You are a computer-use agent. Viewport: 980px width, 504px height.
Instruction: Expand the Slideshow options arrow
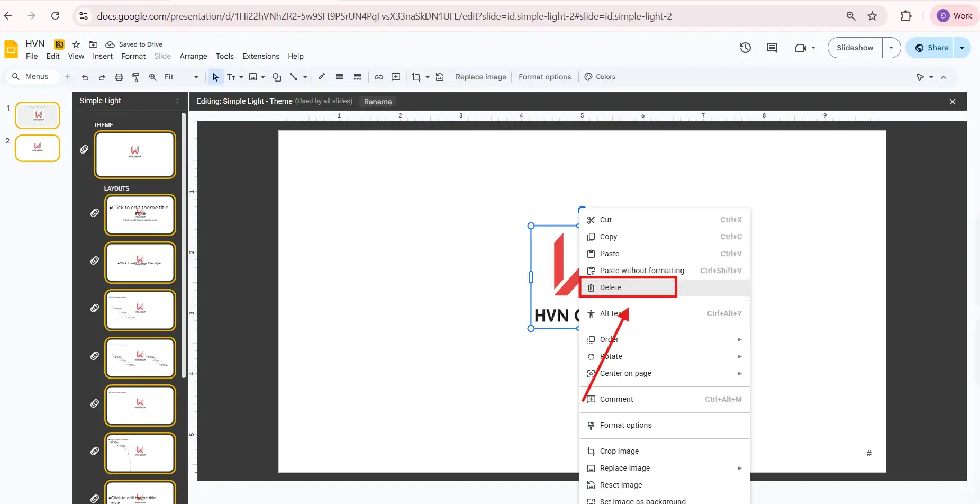(x=891, y=48)
